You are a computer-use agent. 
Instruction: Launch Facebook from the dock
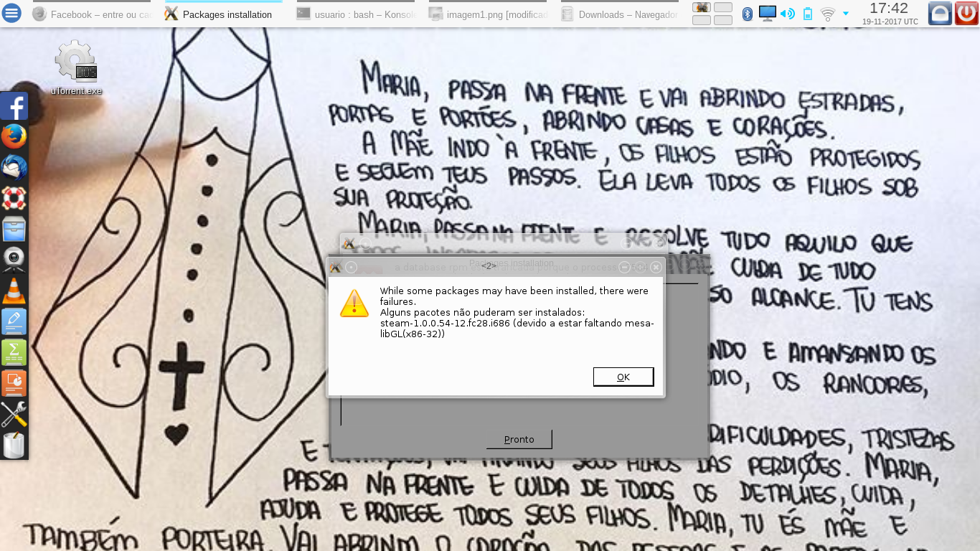pos(14,106)
